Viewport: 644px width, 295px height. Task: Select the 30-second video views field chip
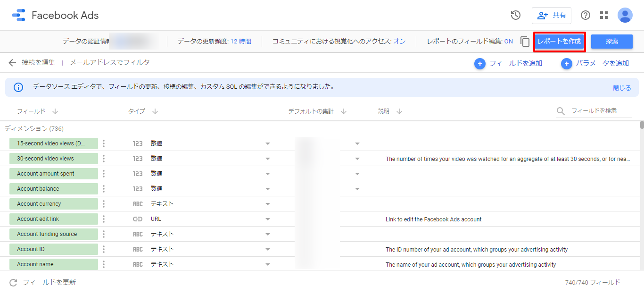54,159
